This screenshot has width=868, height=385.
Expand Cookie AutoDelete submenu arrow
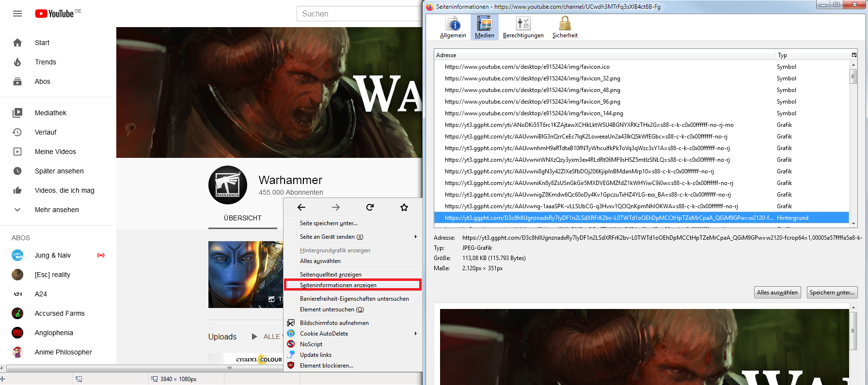(415, 334)
